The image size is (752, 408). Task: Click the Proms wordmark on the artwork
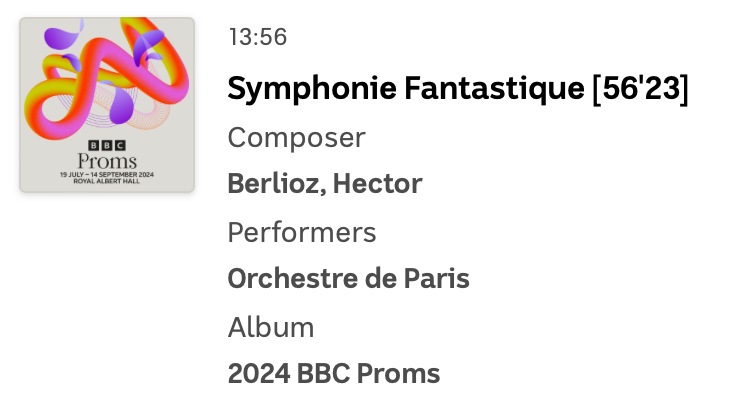[x=107, y=161]
